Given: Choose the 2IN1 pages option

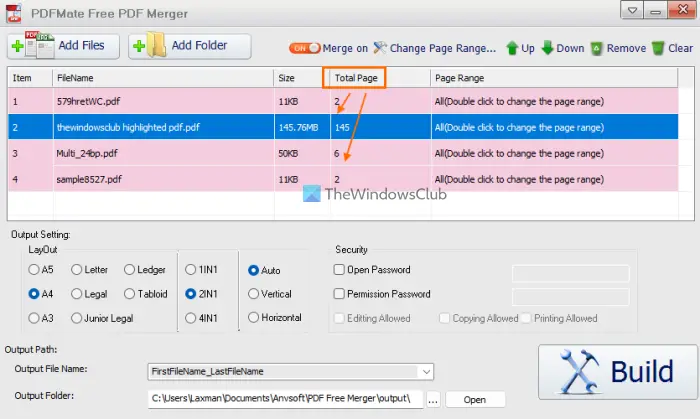Looking at the screenshot, I should [x=191, y=294].
